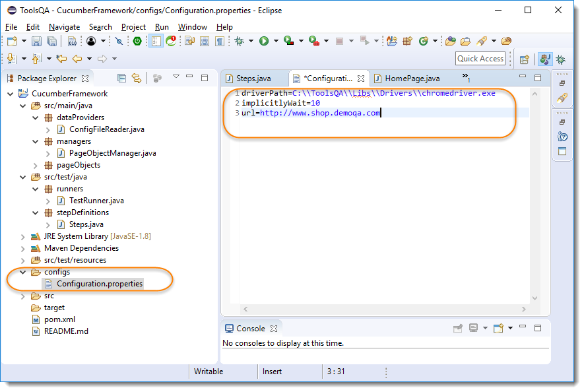Click Collapse All in Package Explorer
This screenshot has height=392, width=584.
(x=121, y=78)
